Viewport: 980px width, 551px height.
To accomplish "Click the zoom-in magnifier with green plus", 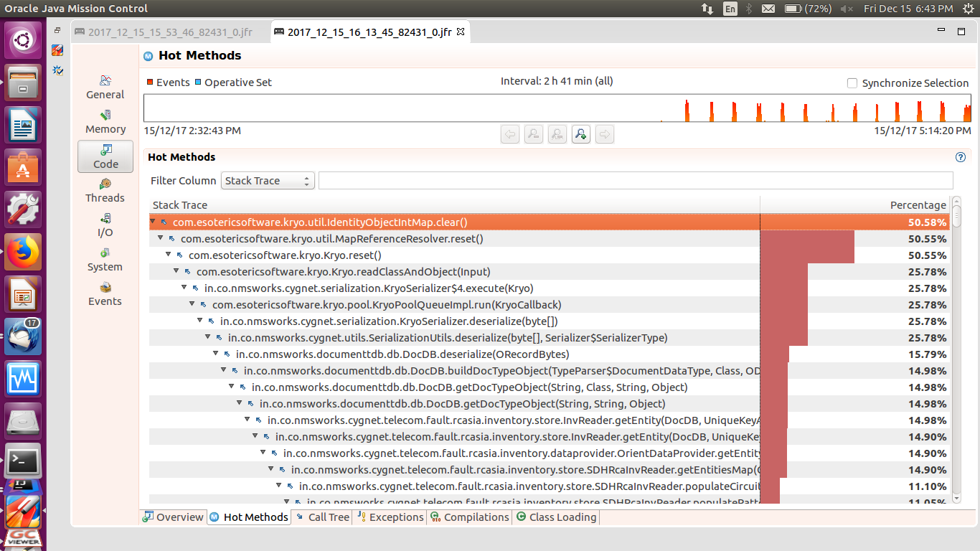I will pos(581,134).
